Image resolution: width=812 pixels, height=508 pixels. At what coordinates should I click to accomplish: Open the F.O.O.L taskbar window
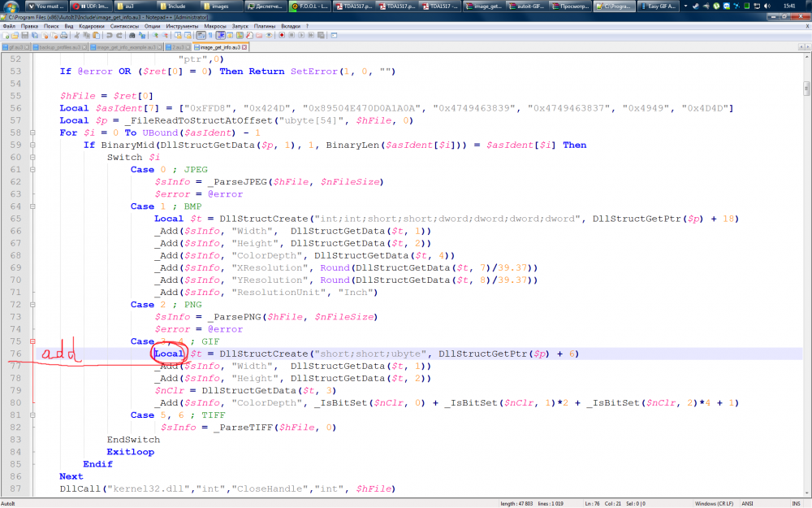pos(309,7)
